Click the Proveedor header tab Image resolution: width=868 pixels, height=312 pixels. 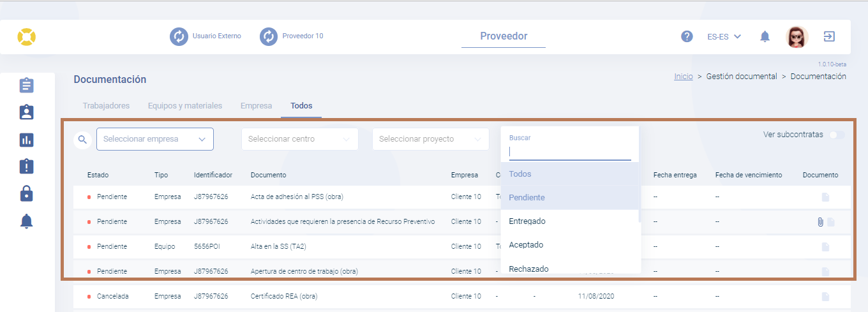[504, 36]
